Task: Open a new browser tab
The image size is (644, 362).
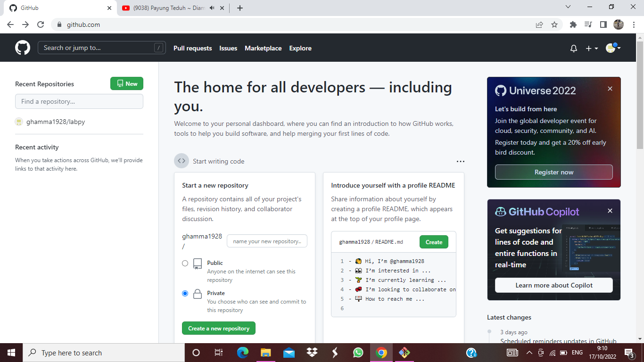Action: (240, 8)
